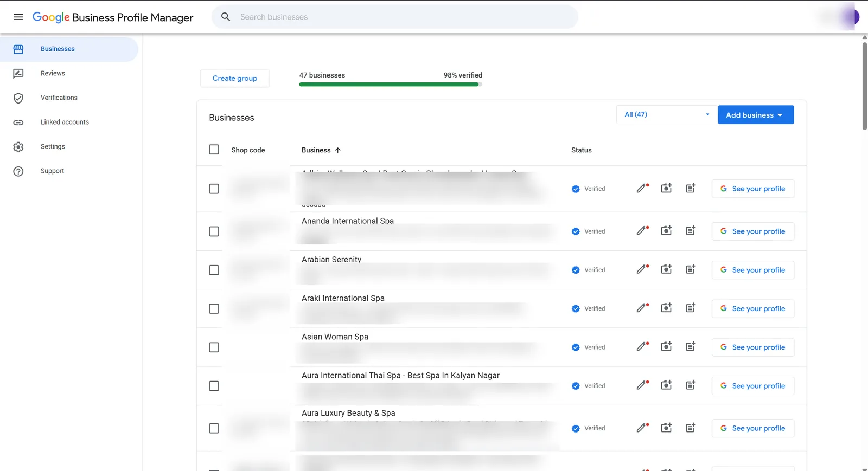Click the search magnifier icon
Viewport: 868px width, 471px height.
[x=226, y=17]
